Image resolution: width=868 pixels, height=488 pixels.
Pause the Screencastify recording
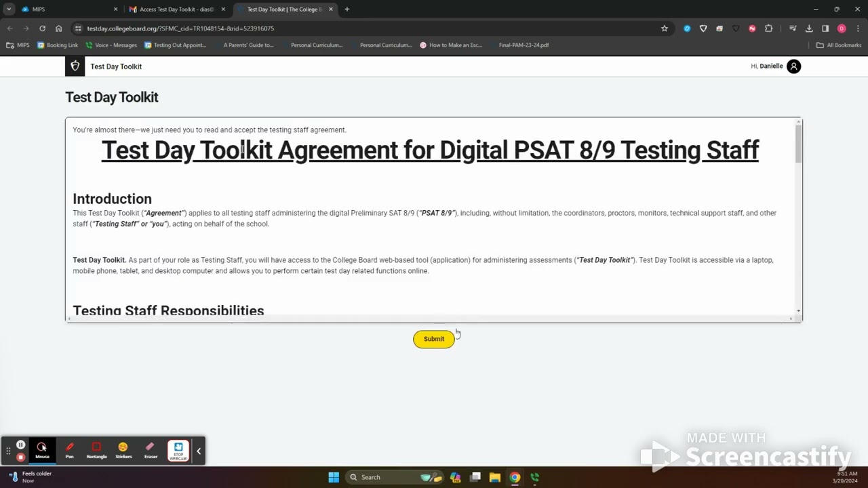coord(21,445)
